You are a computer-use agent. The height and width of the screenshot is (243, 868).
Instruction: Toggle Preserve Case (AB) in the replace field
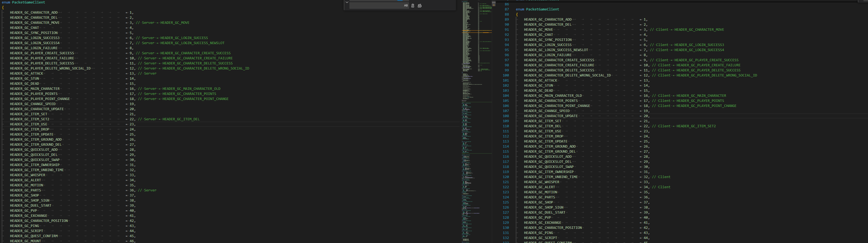406,6
